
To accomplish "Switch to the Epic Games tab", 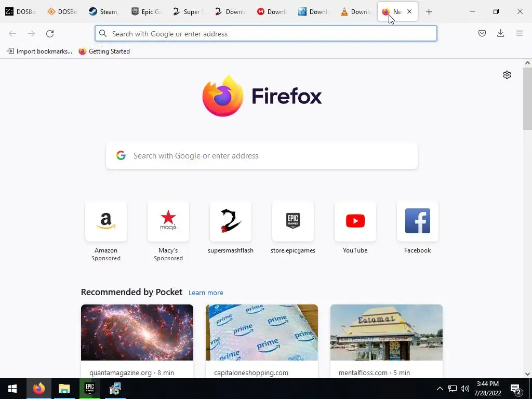I will coord(147,12).
